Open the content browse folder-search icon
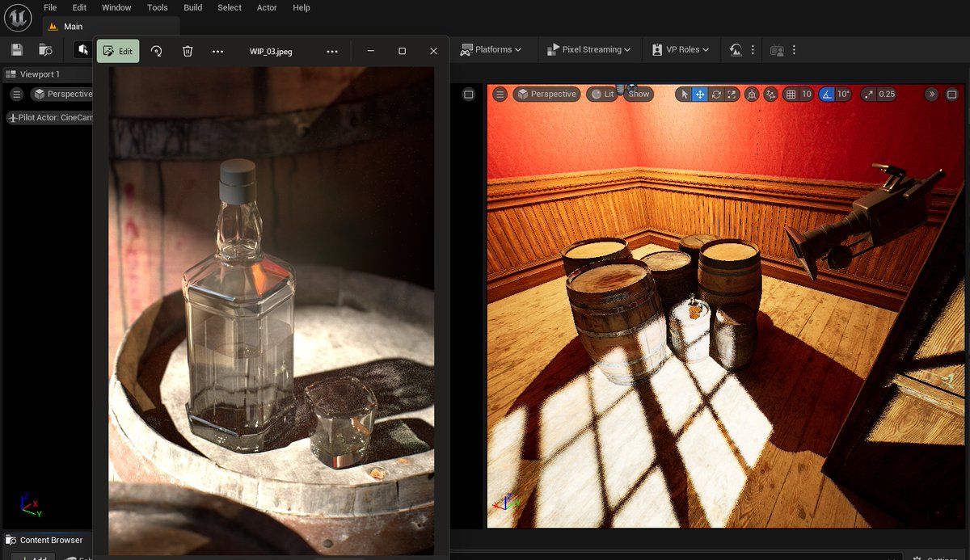Viewport: 970px width, 560px height. point(45,50)
